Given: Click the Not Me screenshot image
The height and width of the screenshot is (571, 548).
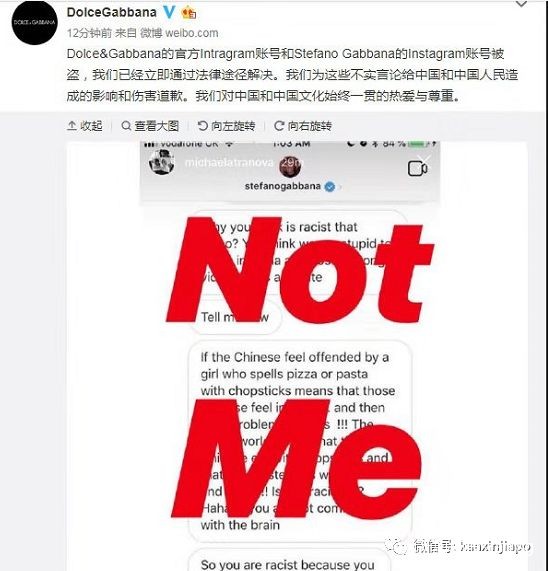Looking at the screenshot, I should point(297,356).
